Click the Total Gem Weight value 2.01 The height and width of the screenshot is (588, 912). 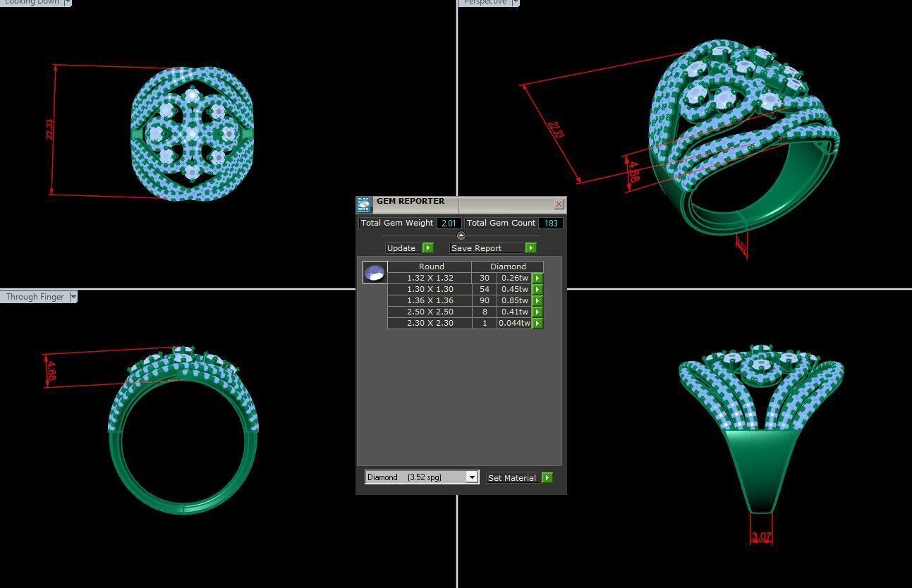click(x=449, y=223)
